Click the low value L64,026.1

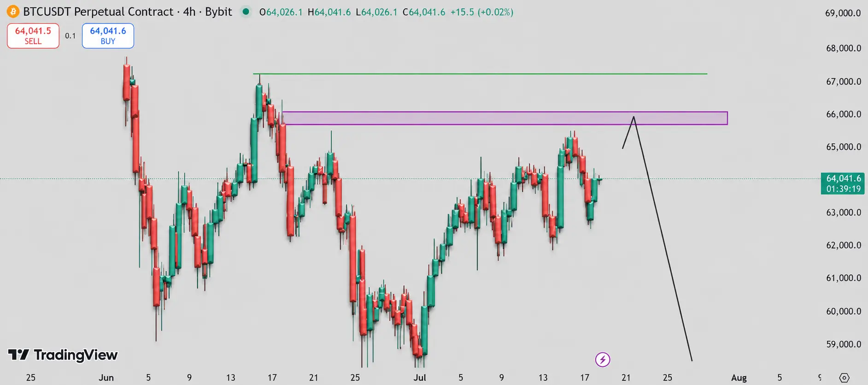point(376,12)
